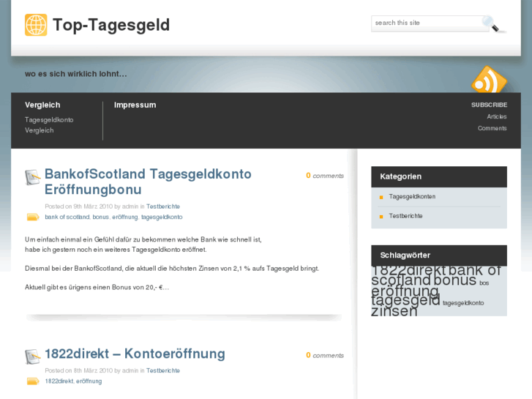Click the Kategorien widget heading
Viewport: 532px width, 399px height.
pos(401,176)
